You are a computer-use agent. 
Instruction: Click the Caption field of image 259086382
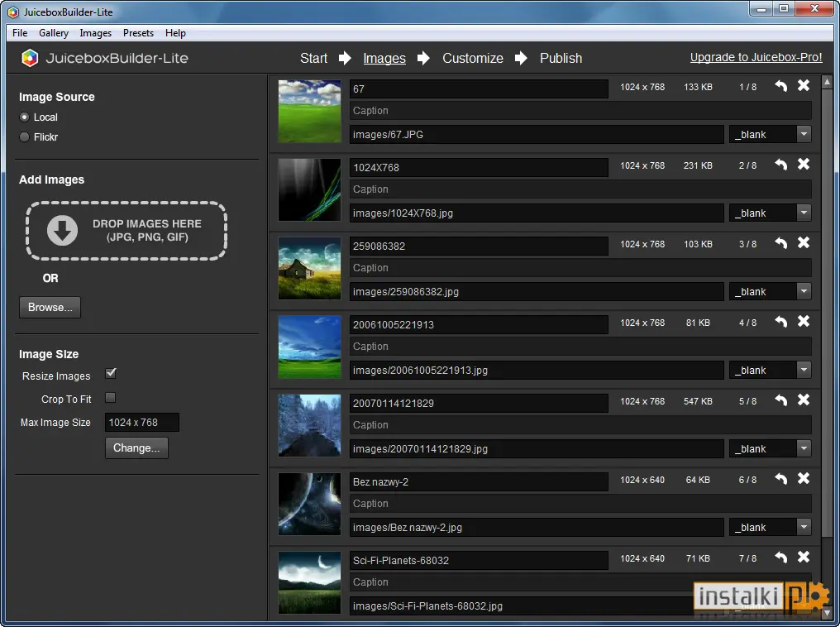(x=580, y=267)
